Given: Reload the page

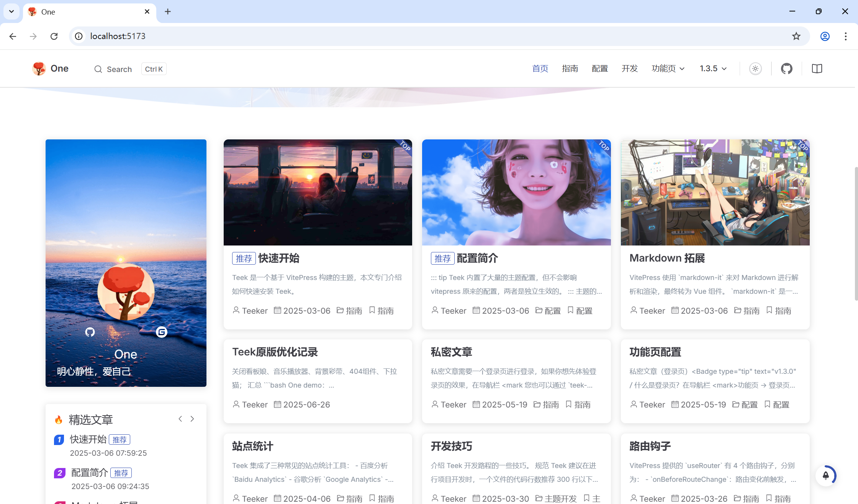Looking at the screenshot, I should pos(54,36).
